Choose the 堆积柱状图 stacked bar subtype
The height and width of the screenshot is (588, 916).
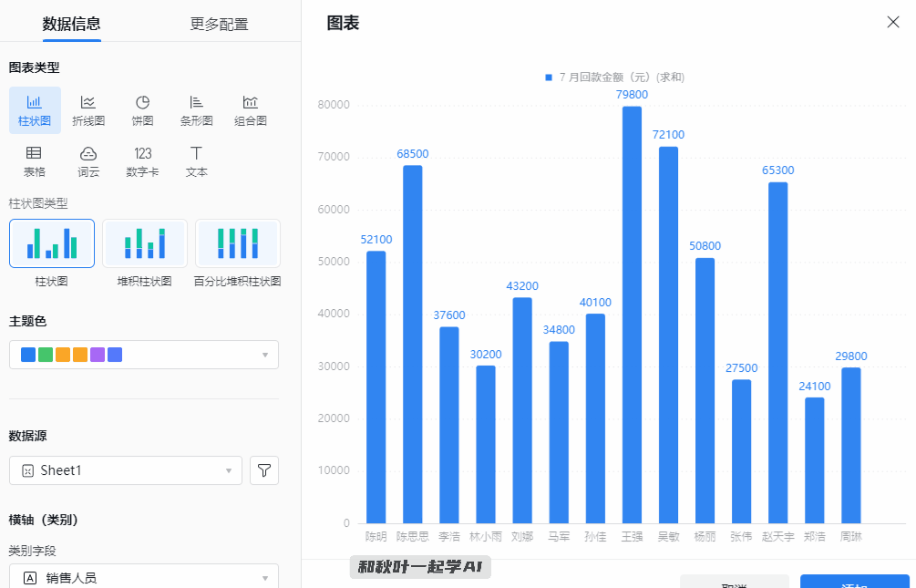(145, 243)
